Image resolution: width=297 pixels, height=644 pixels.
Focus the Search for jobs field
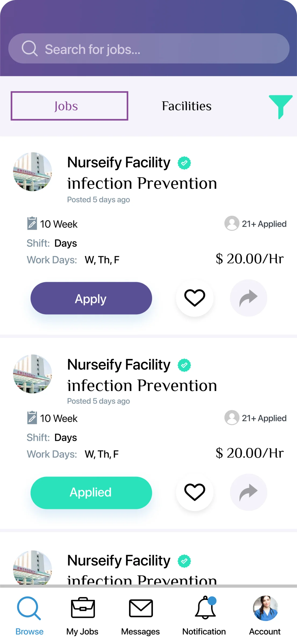149,49
